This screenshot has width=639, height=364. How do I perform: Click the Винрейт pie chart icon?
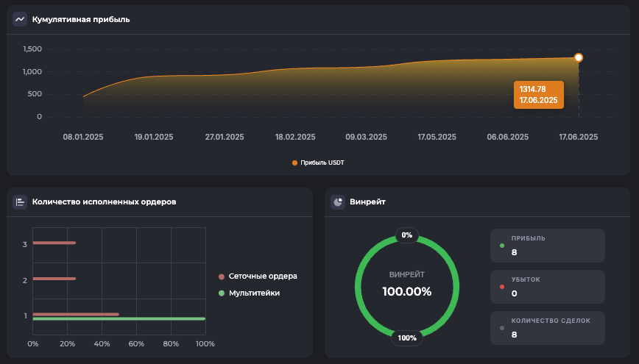pyautogui.click(x=338, y=201)
